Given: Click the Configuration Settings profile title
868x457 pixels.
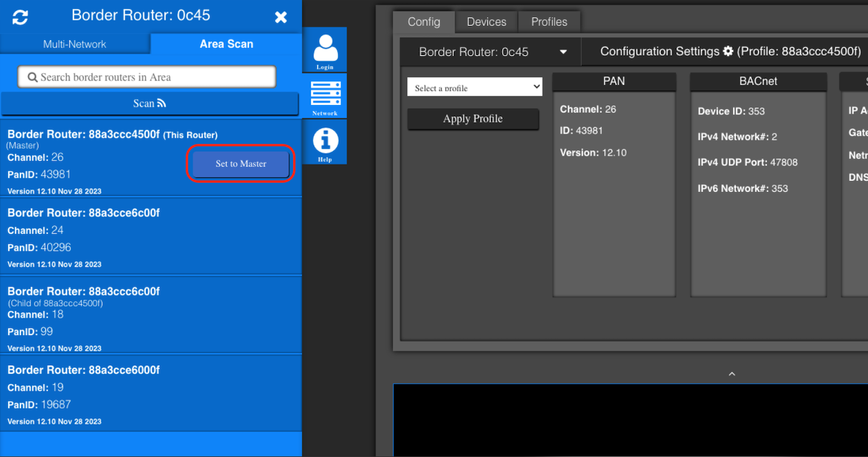Looking at the screenshot, I should [730, 51].
